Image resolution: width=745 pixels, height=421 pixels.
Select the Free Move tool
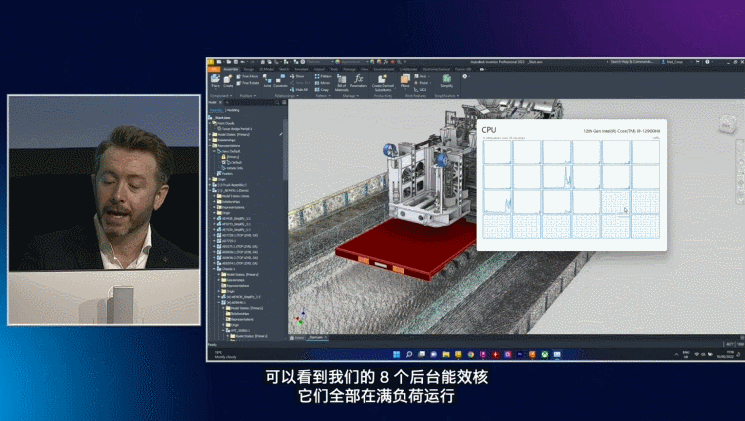tap(248, 76)
